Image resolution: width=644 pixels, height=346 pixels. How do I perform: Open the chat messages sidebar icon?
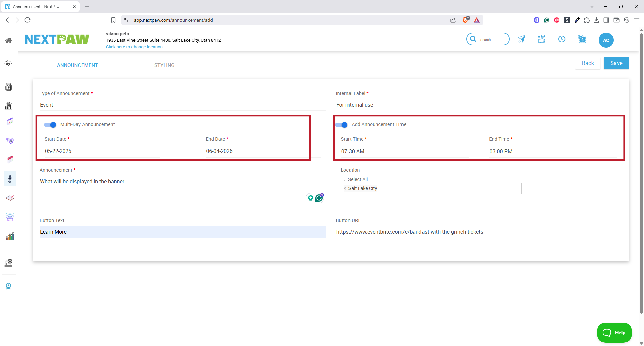click(x=9, y=63)
